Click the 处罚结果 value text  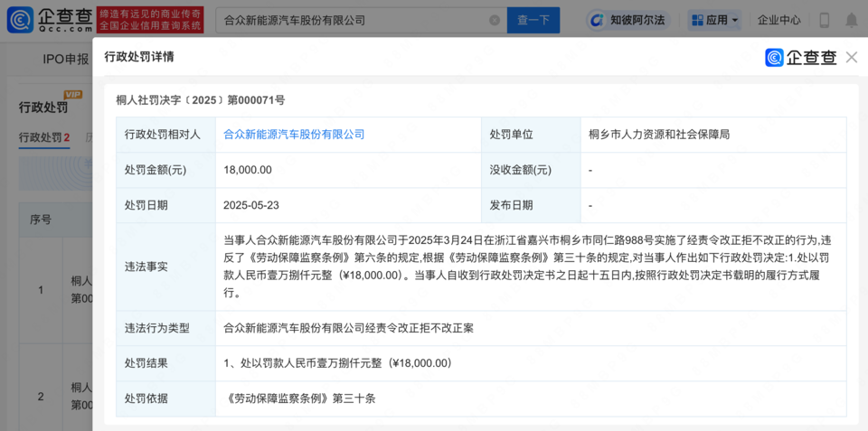click(x=337, y=363)
